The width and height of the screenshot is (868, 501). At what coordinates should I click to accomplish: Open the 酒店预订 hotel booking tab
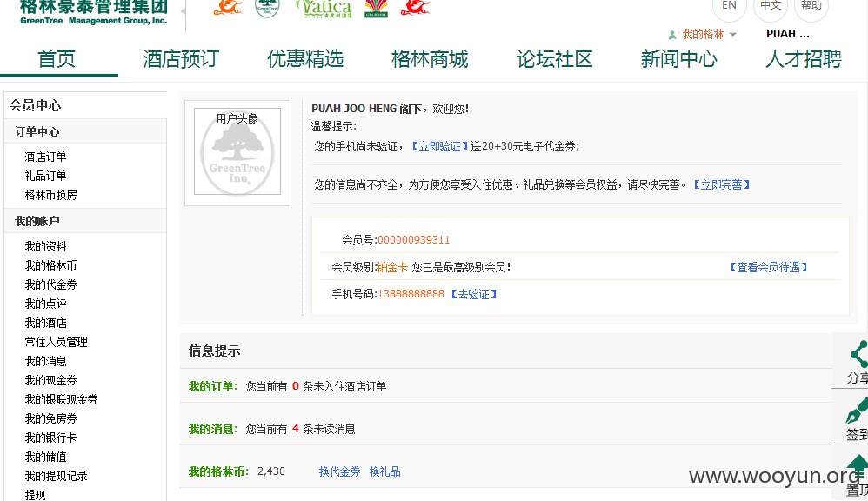181,58
